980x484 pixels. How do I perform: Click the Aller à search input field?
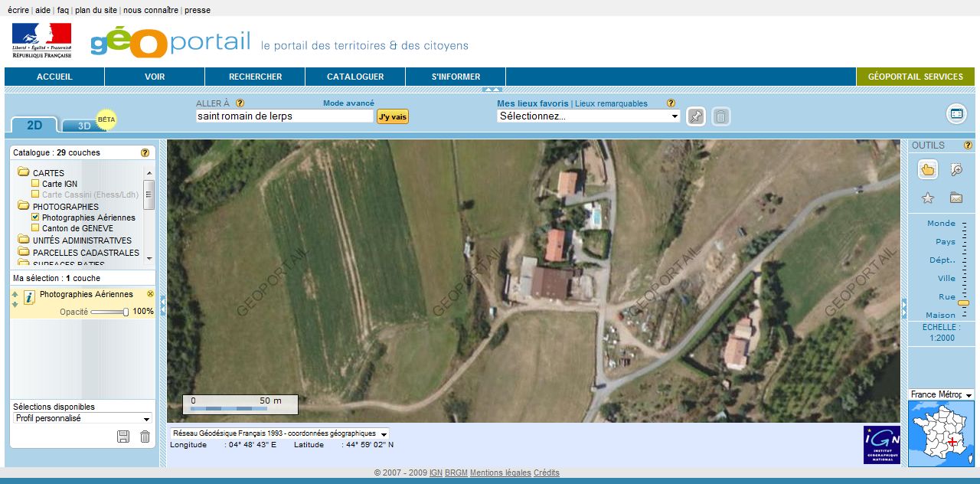pyautogui.click(x=285, y=116)
